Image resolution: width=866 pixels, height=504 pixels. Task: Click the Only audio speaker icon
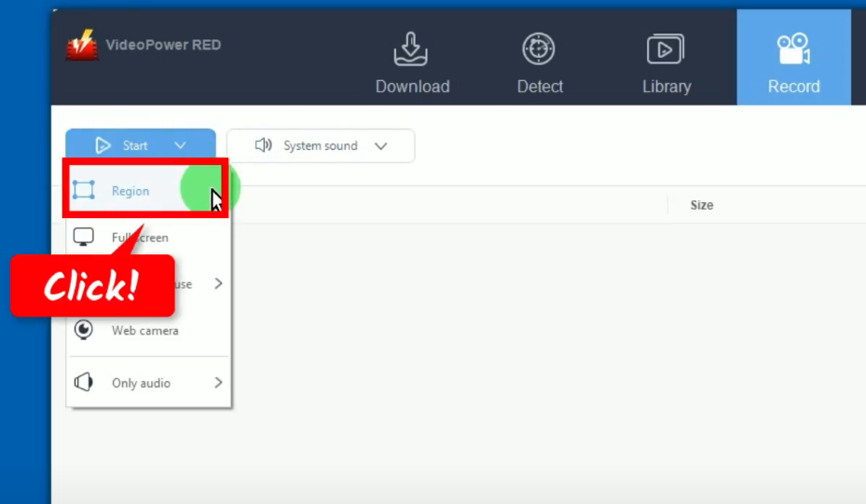coord(84,383)
